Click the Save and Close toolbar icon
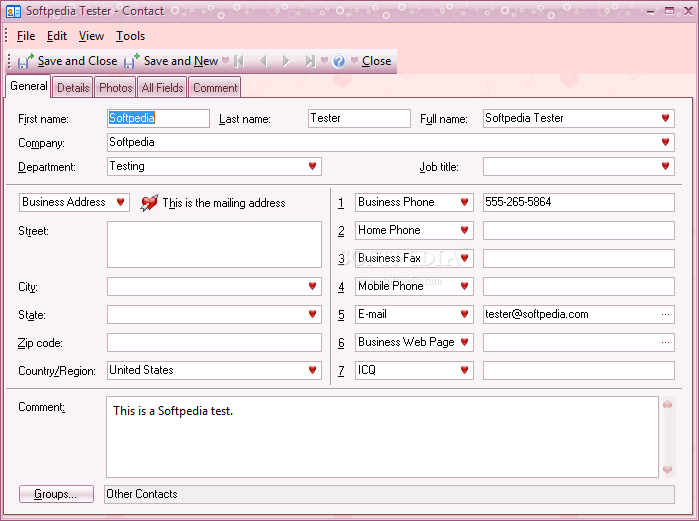Screen dimensions: 699x521 (x=25, y=61)
